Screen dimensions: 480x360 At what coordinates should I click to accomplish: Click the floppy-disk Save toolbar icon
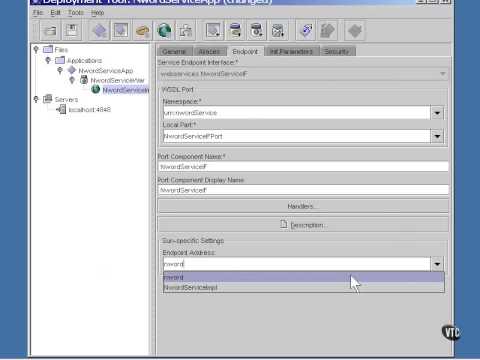point(72,31)
